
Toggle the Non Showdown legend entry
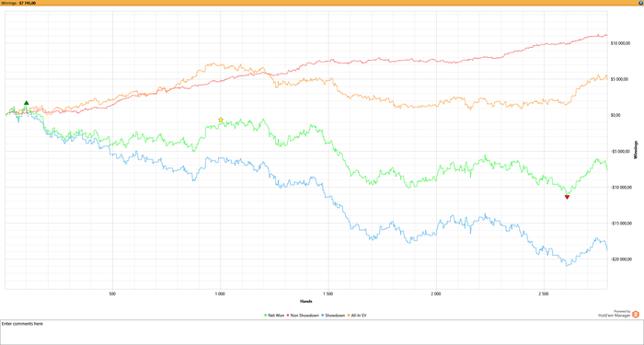303,315
